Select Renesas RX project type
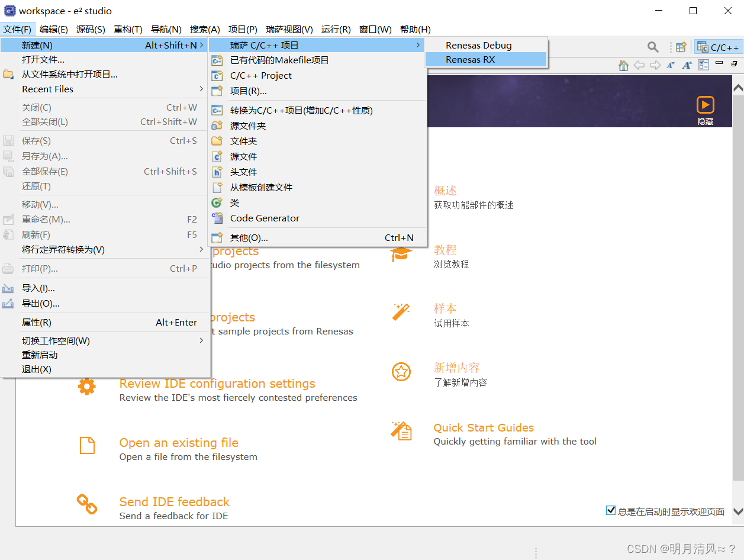Image resolution: width=744 pixels, height=560 pixels. [486, 59]
